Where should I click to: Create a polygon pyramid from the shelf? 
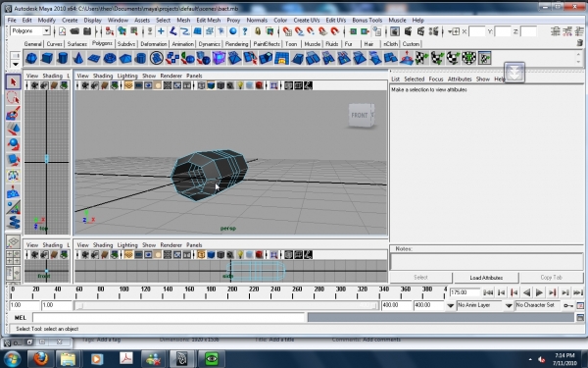[124, 58]
